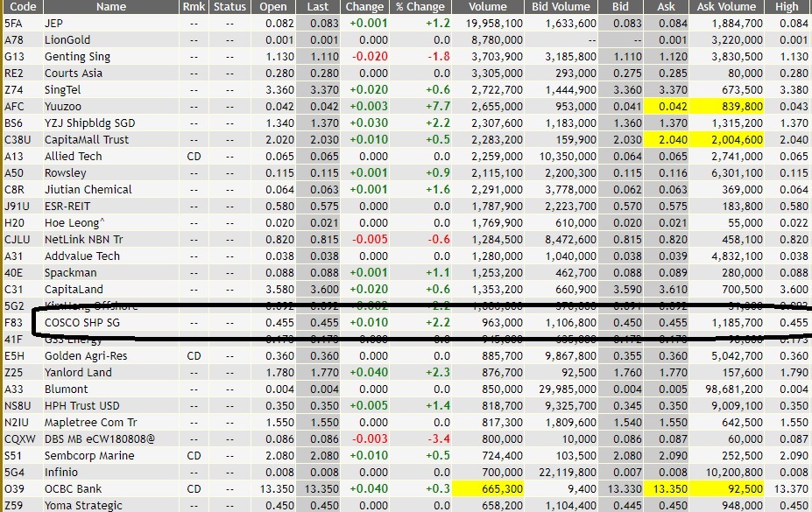
Task: Select OCBC Bank stock name
Action: click(73, 488)
